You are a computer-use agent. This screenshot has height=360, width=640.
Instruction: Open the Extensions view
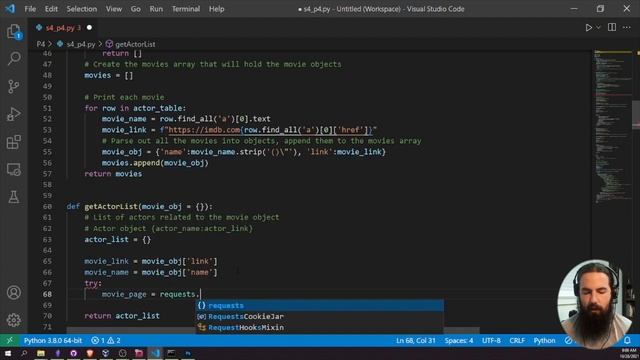click(x=14, y=142)
